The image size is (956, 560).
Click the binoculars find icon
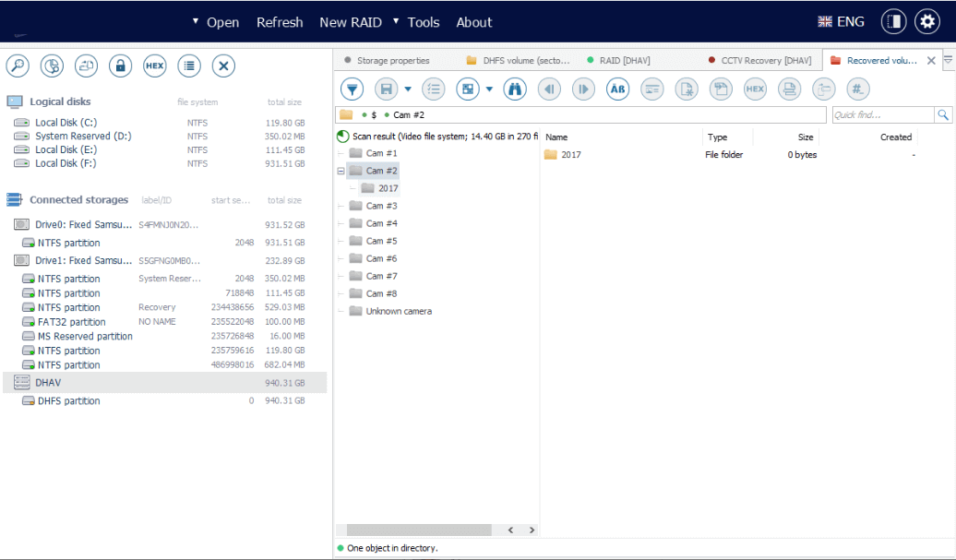[x=514, y=89]
